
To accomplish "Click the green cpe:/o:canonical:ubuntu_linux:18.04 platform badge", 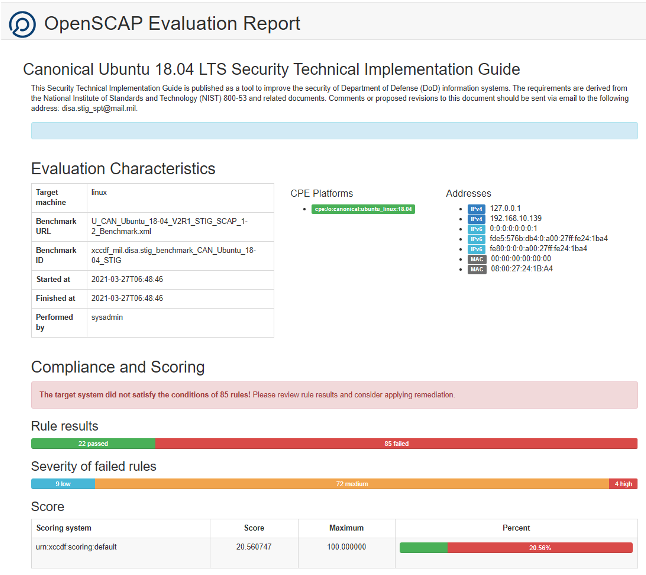I will point(363,209).
